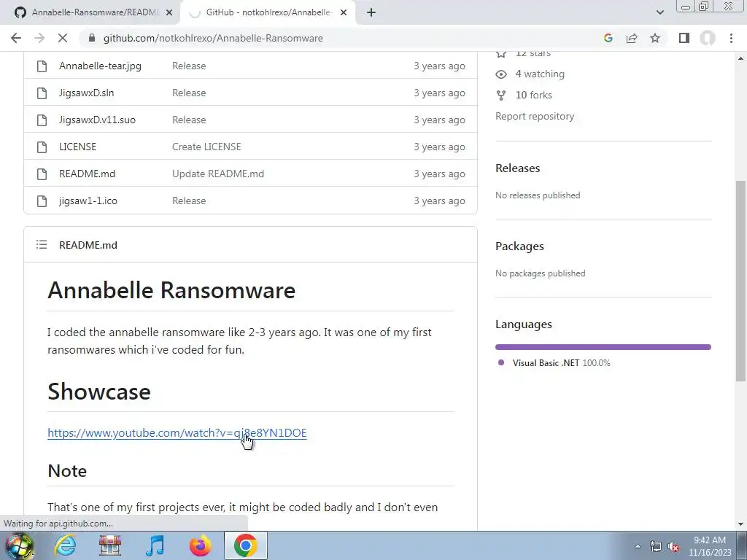Image resolution: width=747 pixels, height=560 pixels.
Task: Open the README outline list icon
Action: coord(42,245)
